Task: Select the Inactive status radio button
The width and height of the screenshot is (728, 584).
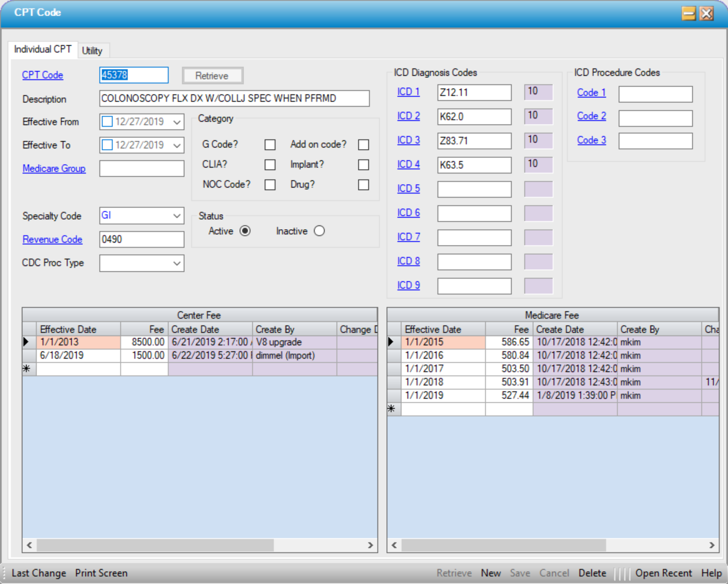Action: (319, 231)
